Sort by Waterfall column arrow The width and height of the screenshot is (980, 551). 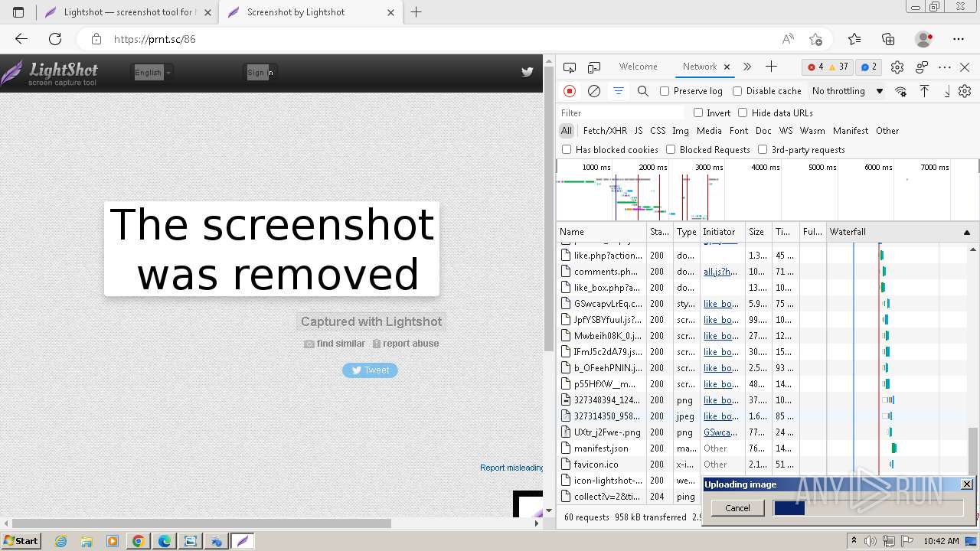coord(966,232)
